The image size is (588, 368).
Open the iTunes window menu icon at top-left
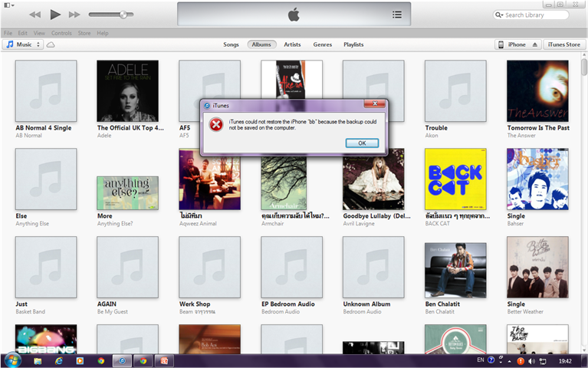9,5
